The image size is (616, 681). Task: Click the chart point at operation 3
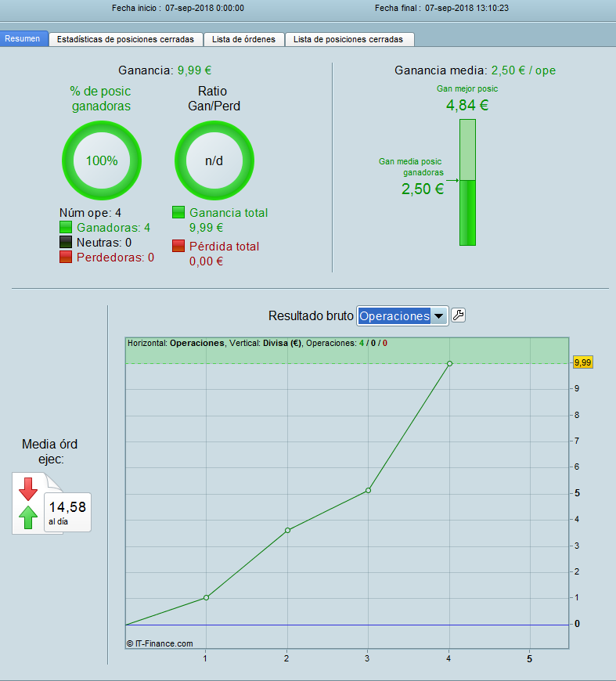coord(369,490)
